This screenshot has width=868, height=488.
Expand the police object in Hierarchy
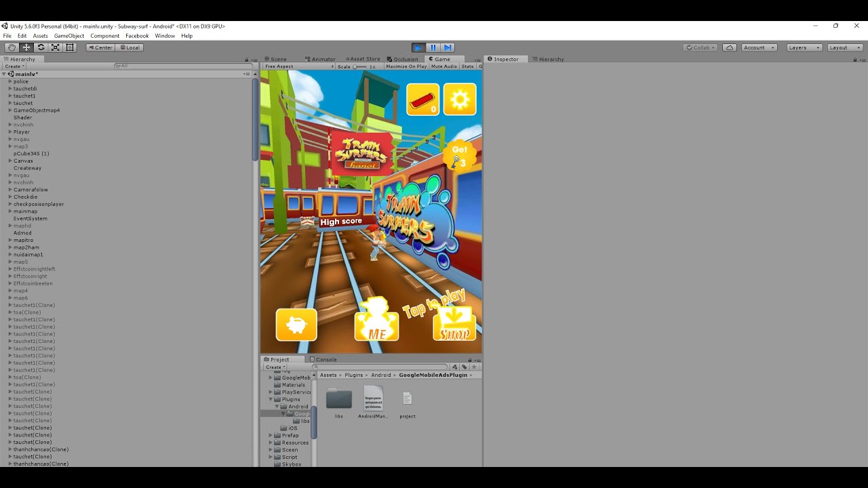pyautogui.click(x=10, y=81)
